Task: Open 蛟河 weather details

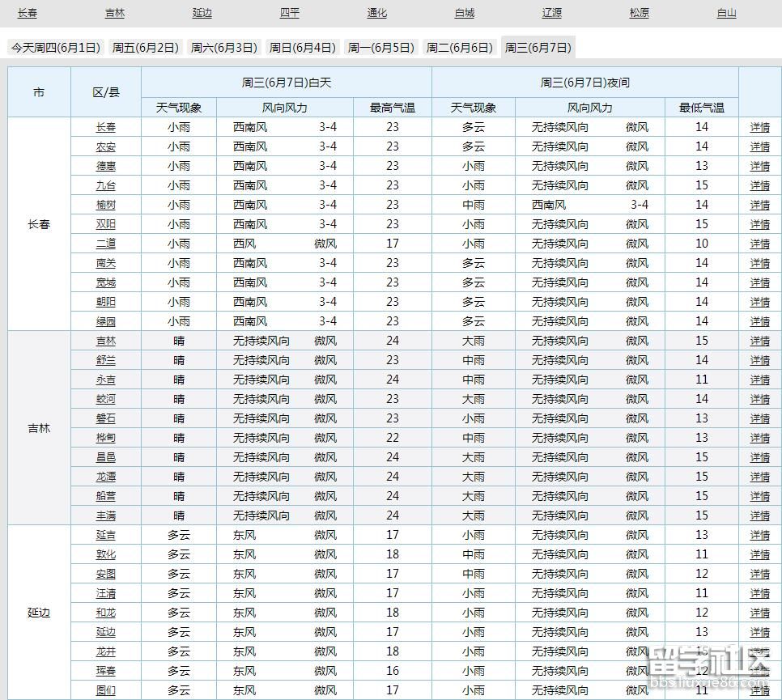Action: pos(106,399)
